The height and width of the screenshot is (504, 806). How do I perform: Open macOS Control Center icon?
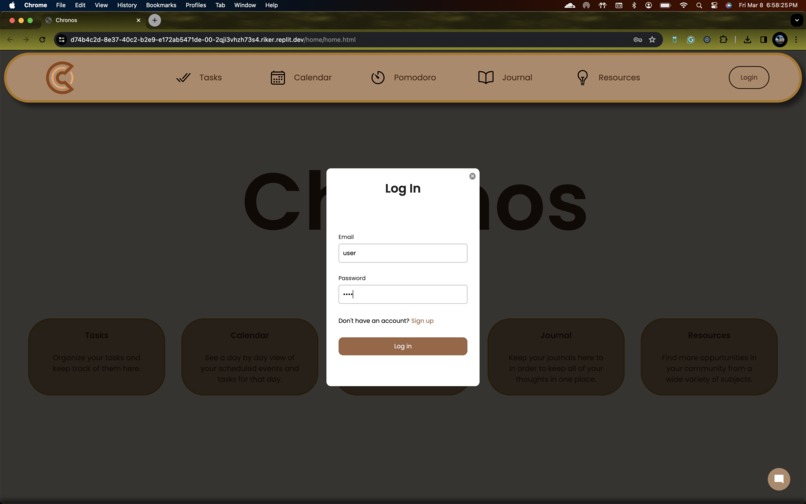click(714, 5)
